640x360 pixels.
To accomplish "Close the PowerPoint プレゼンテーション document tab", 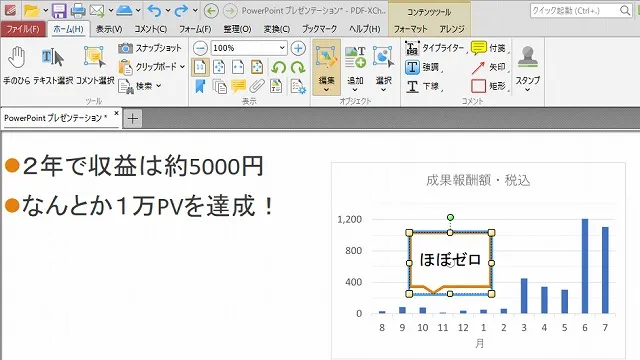I will click(x=116, y=113).
